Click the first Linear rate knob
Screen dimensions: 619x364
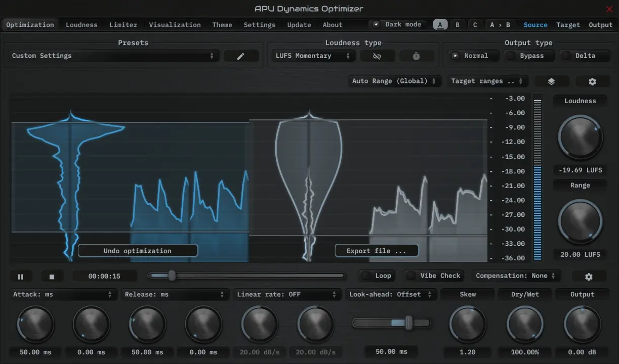click(x=260, y=325)
